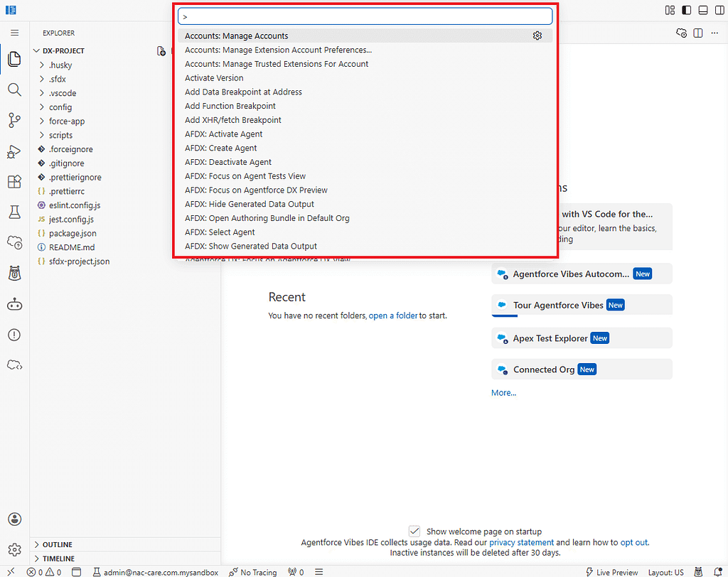The image size is (728, 577).
Task: Click the More... walkthroughs link
Action: (503, 392)
